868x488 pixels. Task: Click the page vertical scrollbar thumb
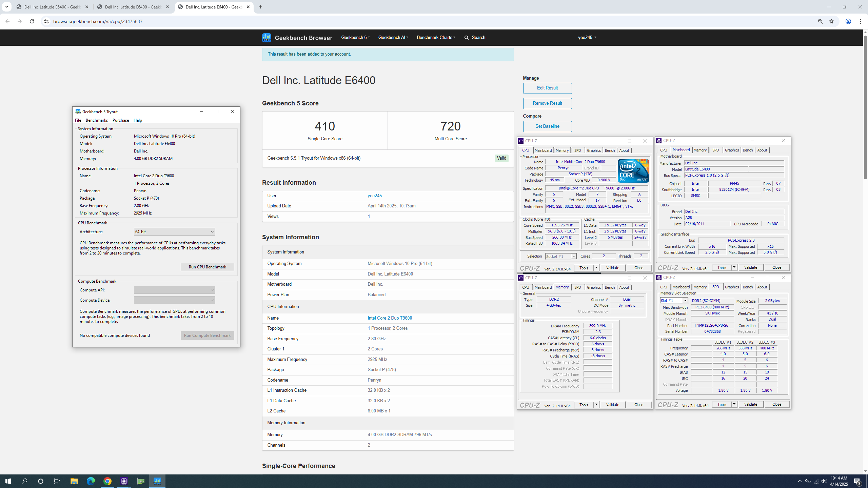click(x=865, y=107)
